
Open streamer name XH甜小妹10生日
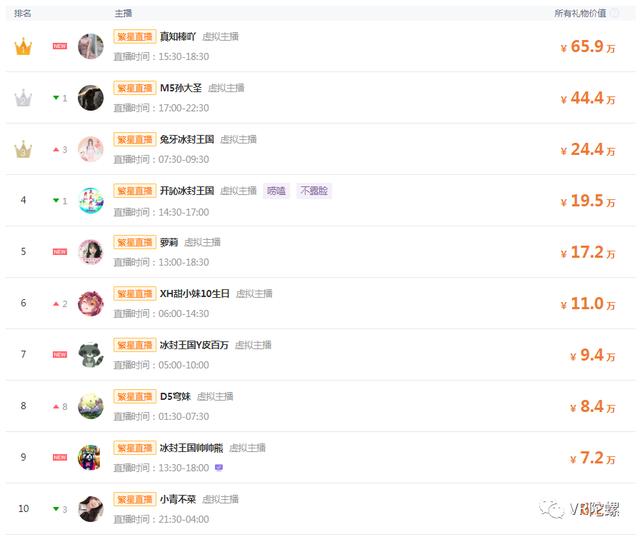tap(194, 293)
